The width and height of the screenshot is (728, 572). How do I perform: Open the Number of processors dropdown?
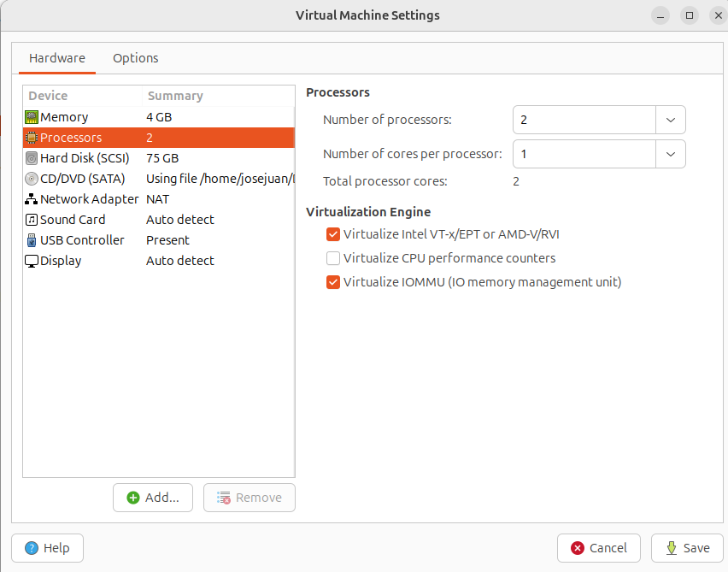(671, 120)
